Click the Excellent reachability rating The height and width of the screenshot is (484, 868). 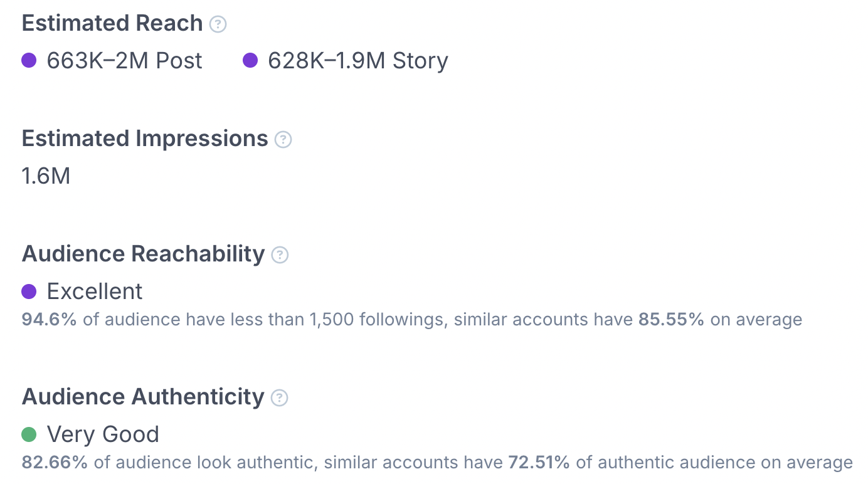pos(95,292)
